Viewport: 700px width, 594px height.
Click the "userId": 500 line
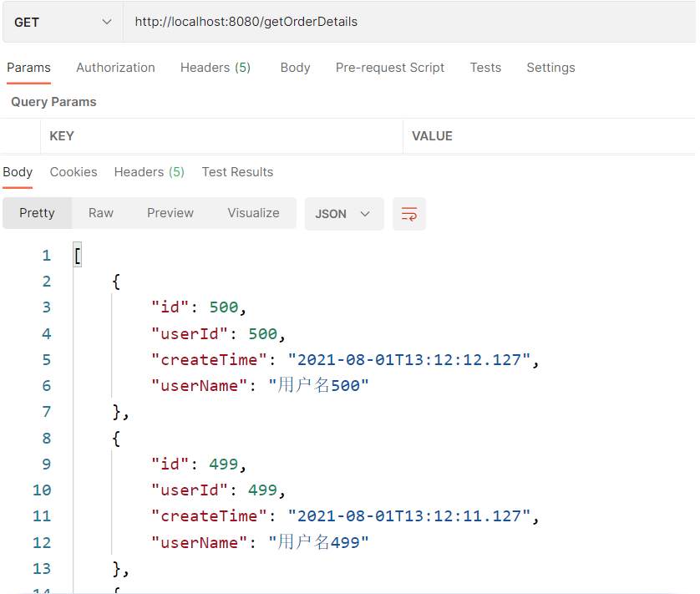[x=218, y=333]
